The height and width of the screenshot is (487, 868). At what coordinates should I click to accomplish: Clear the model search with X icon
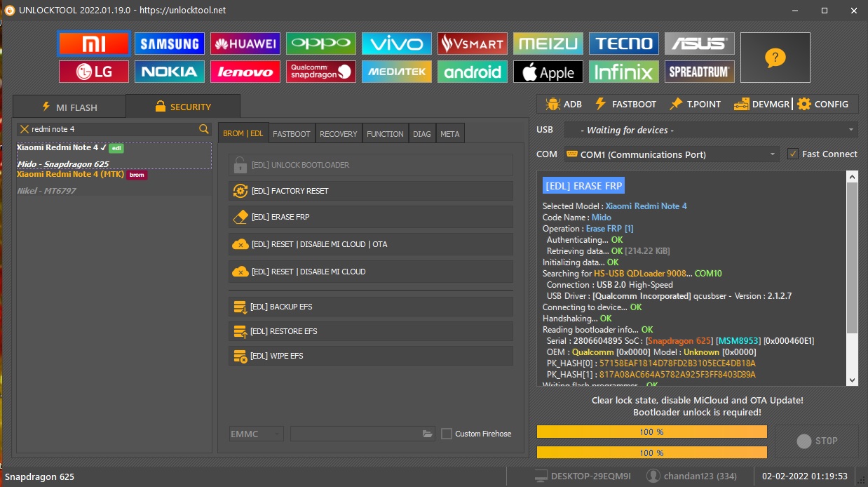coord(25,129)
